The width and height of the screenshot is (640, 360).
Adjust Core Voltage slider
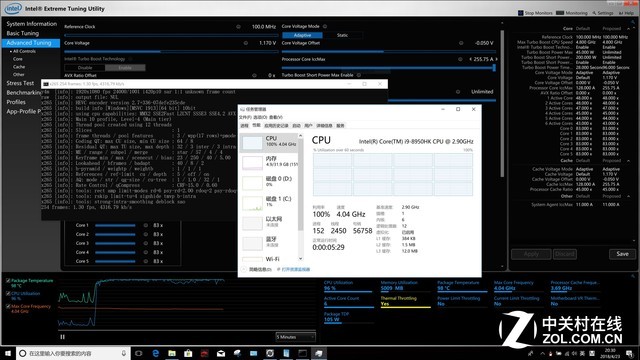coord(171,52)
